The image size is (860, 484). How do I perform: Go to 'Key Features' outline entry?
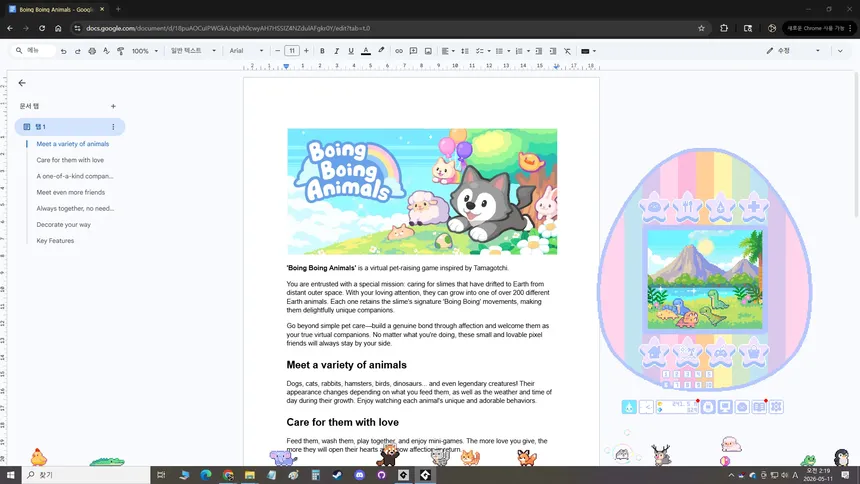(55, 241)
